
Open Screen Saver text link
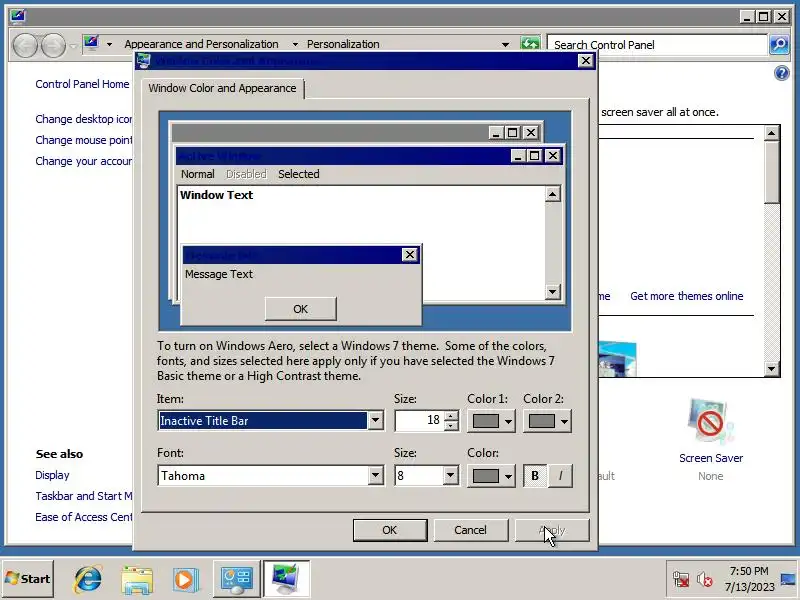pos(711,458)
